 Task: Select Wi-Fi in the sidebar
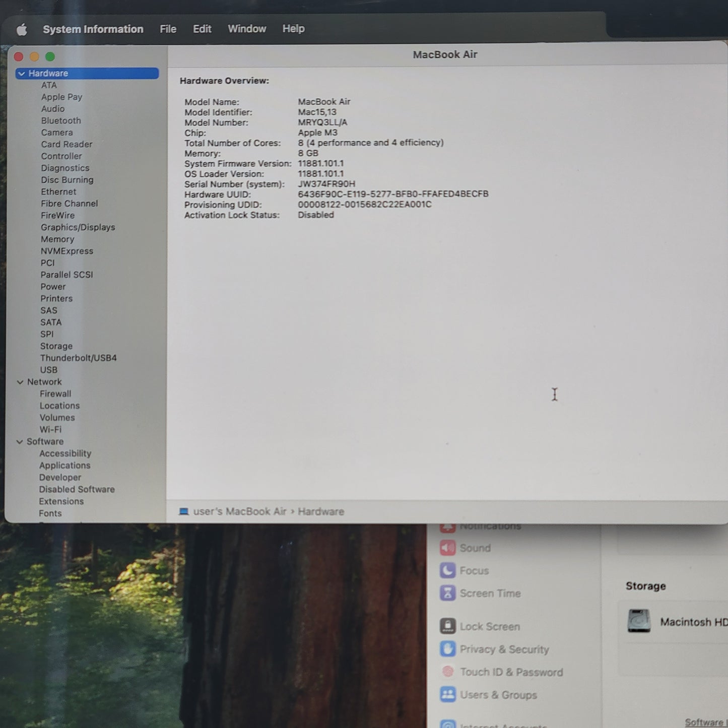(x=50, y=430)
